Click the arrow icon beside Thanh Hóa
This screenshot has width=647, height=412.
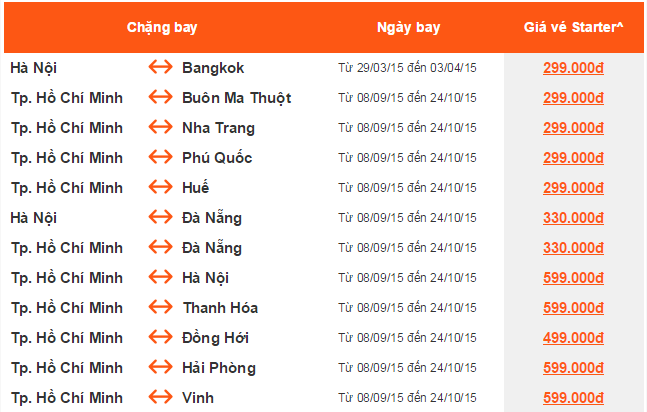click(x=160, y=308)
